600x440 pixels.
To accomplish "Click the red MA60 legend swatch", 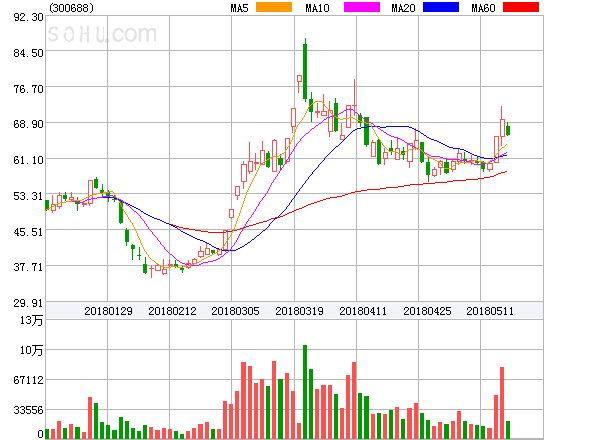I will pos(521,7).
